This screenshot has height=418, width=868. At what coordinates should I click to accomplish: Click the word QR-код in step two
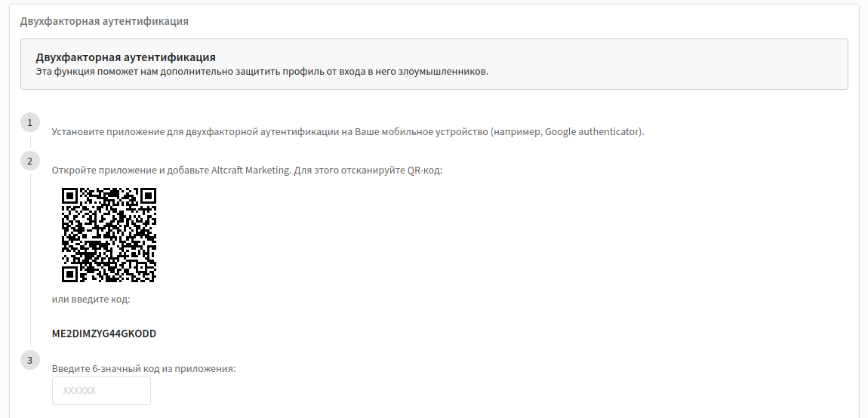424,170
